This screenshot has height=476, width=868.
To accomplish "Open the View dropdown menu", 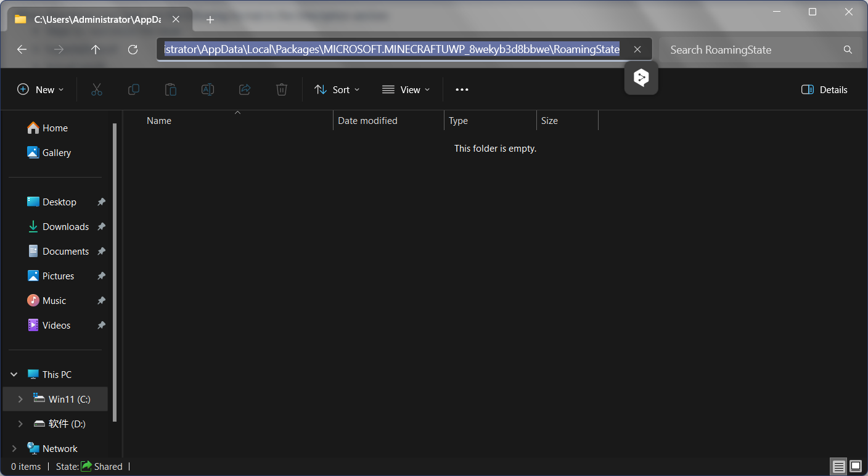I will pyautogui.click(x=406, y=89).
